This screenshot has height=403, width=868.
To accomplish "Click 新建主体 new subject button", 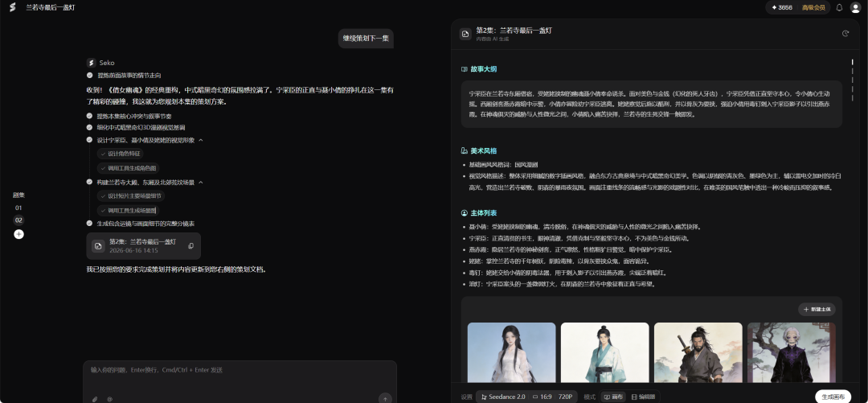I will pyautogui.click(x=817, y=310).
